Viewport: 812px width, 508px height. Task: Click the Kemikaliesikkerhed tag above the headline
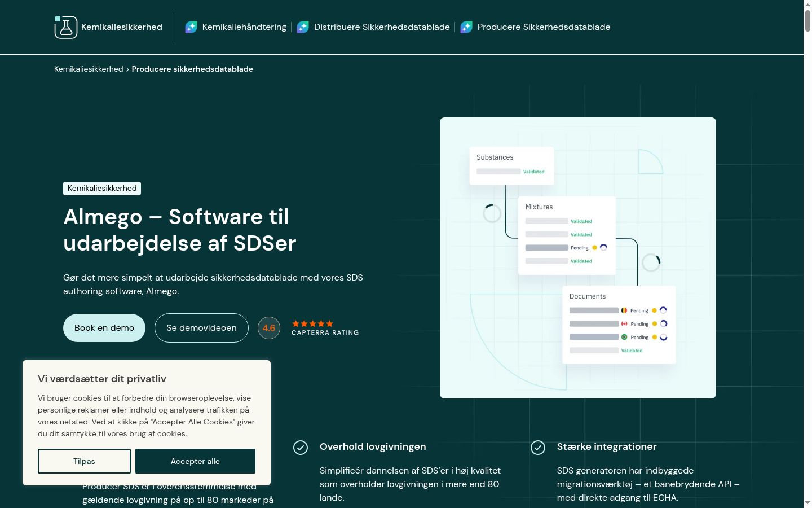(x=102, y=188)
